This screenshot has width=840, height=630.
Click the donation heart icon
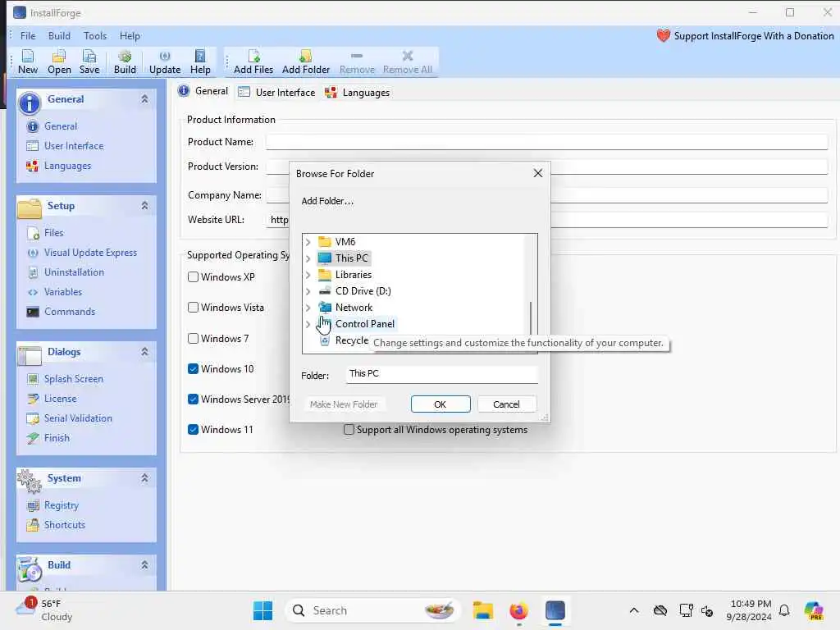(x=663, y=36)
